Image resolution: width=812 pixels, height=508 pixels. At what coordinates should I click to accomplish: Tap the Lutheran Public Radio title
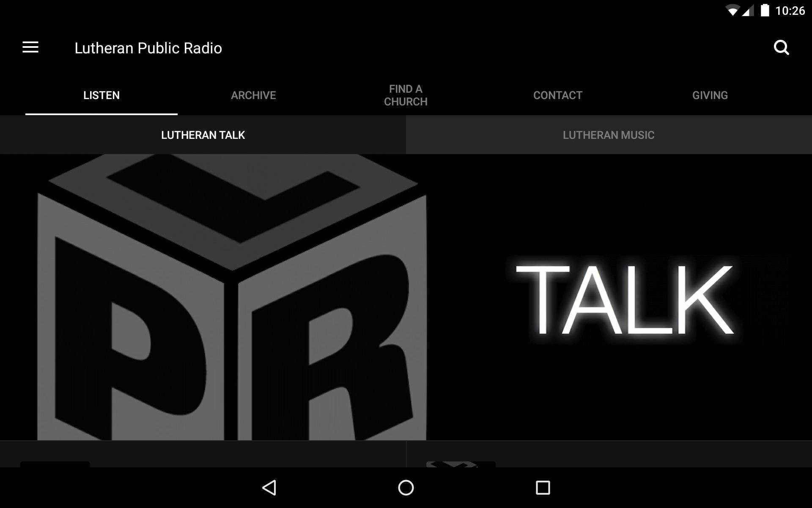click(x=148, y=48)
